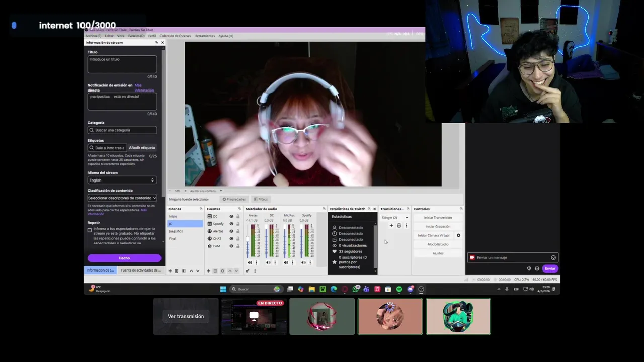Click Ver transmisión button

click(x=186, y=316)
